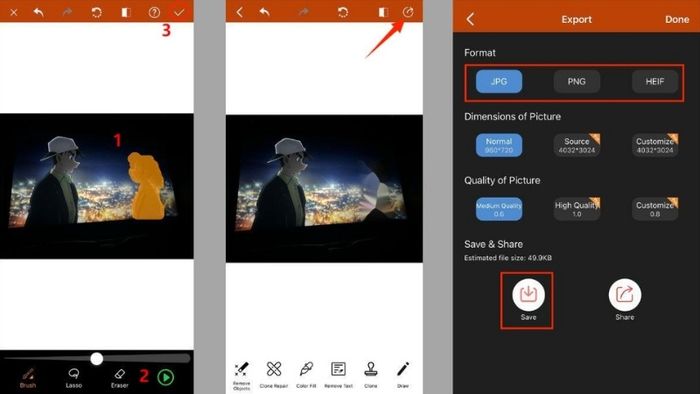Go back from the Export screen
Image resolution: width=700 pixels, height=394 pixels.
[470, 19]
